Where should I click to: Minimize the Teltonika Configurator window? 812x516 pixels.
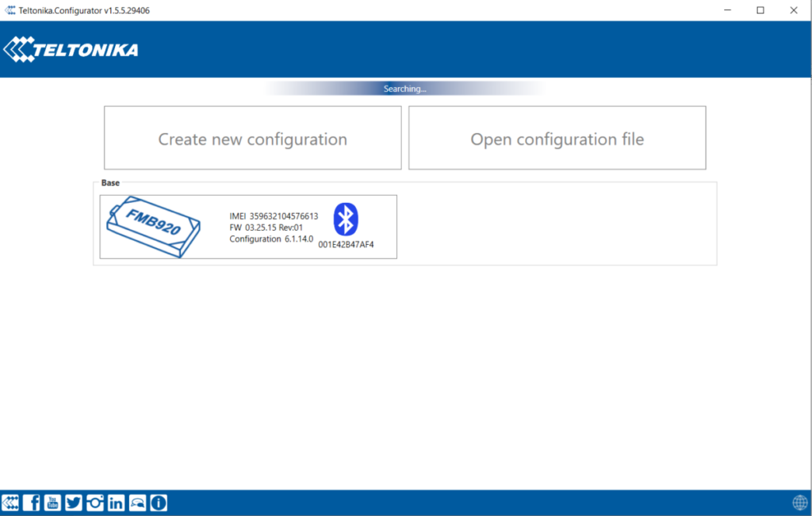(x=728, y=10)
